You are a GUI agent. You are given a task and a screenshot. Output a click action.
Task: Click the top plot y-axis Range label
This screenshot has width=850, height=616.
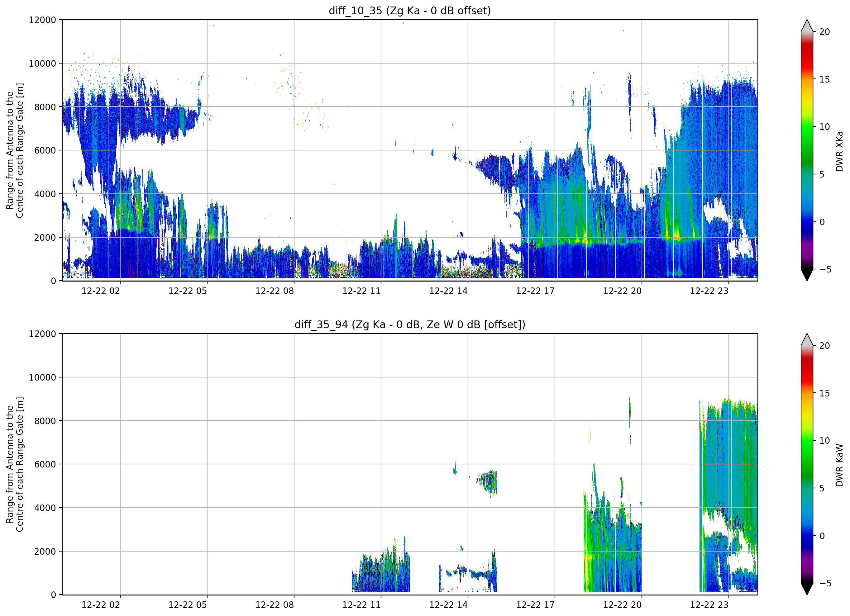click(x=14, y=151)
